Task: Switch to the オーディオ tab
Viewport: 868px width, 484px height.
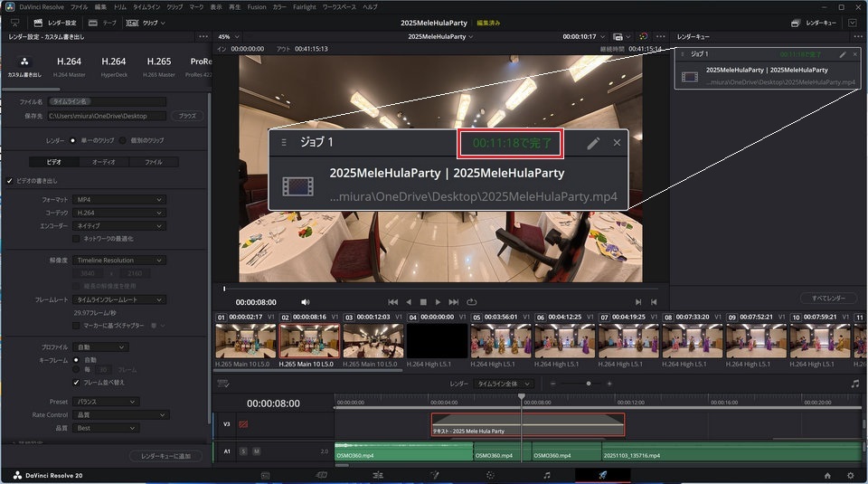Action: (x=103, y=162)
